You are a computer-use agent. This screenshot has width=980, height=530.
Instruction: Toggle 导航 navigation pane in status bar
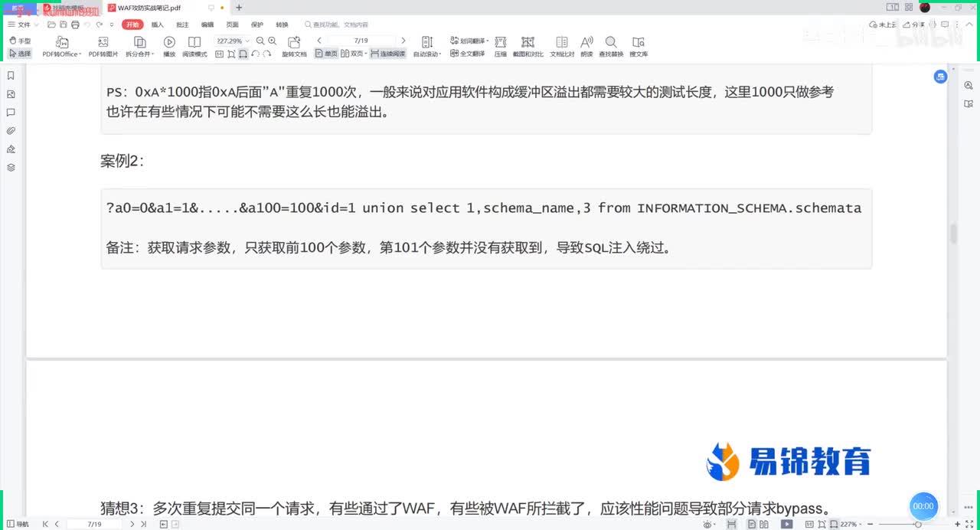click(17, 524)
